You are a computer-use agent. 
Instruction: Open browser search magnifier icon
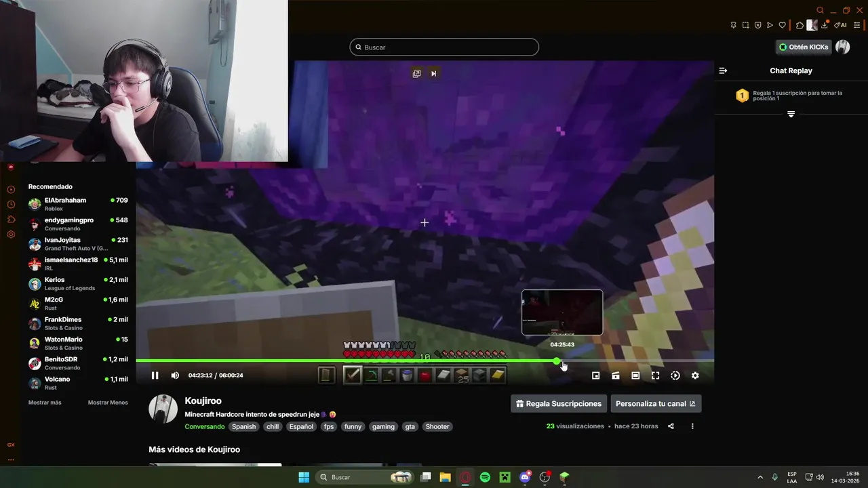820,10
